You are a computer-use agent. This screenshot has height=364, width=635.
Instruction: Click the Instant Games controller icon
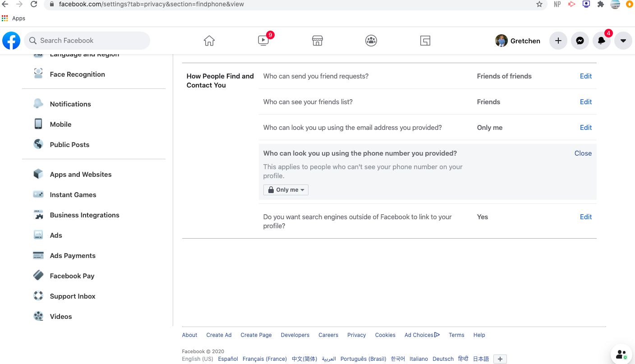(x=38, y=194)
